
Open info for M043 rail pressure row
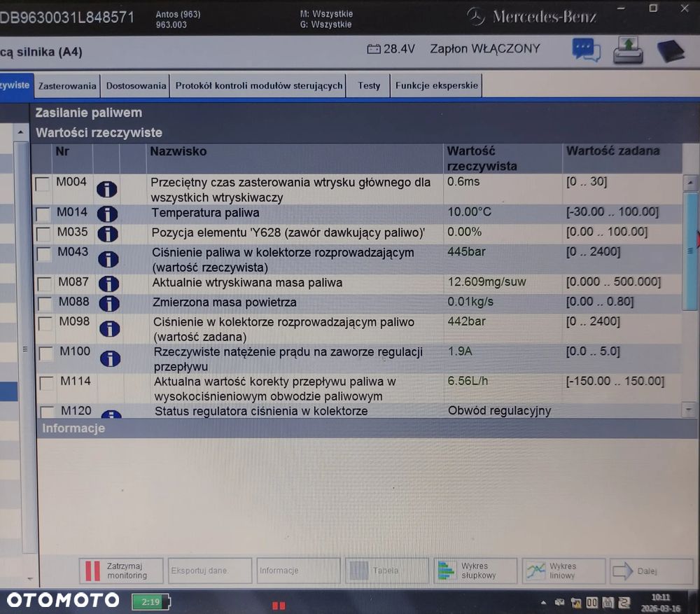[108, 259]
